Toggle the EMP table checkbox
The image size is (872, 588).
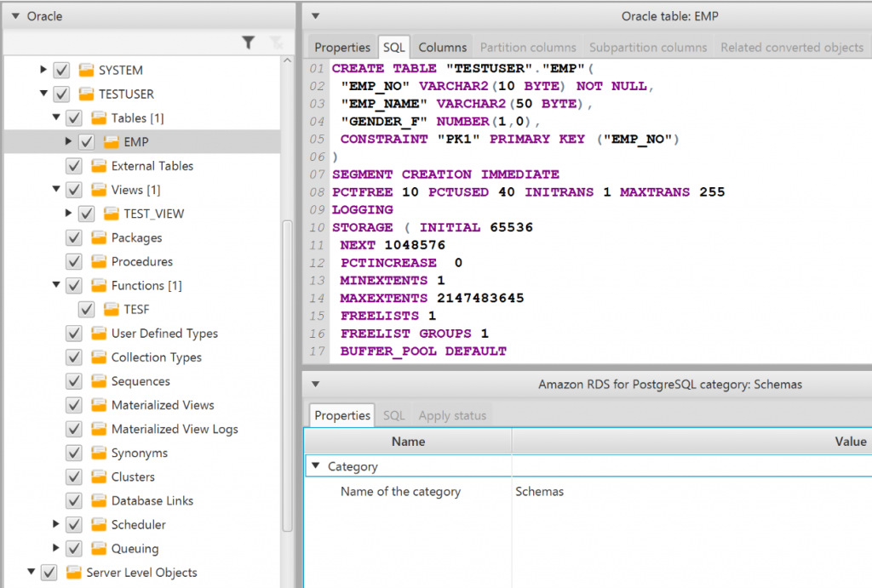coord(86,142)
